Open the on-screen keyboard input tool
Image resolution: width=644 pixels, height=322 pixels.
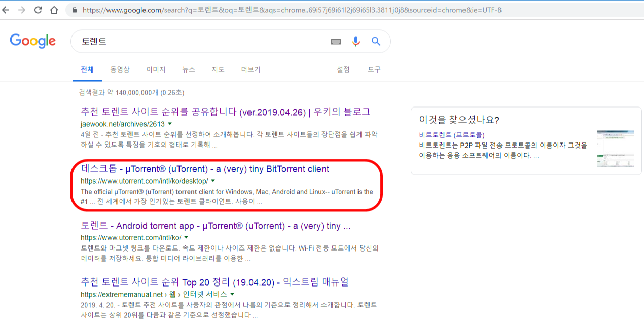coord(336,42)
